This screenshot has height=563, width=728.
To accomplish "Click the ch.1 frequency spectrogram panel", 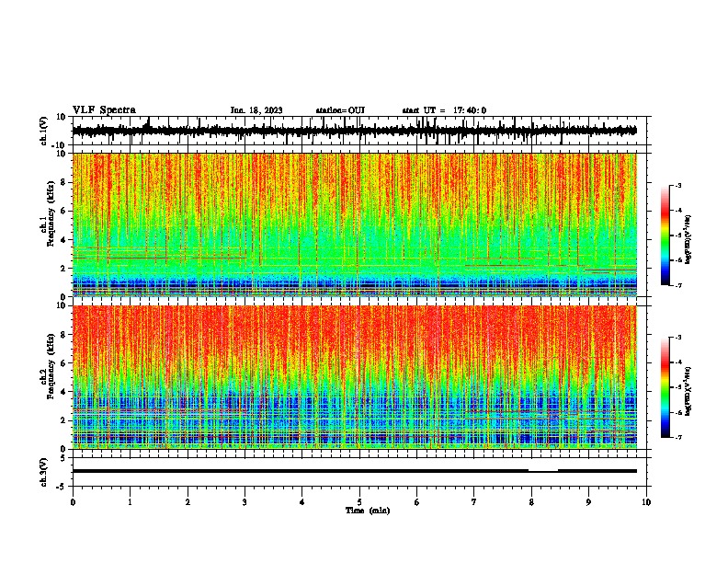I will pos(355,224).
